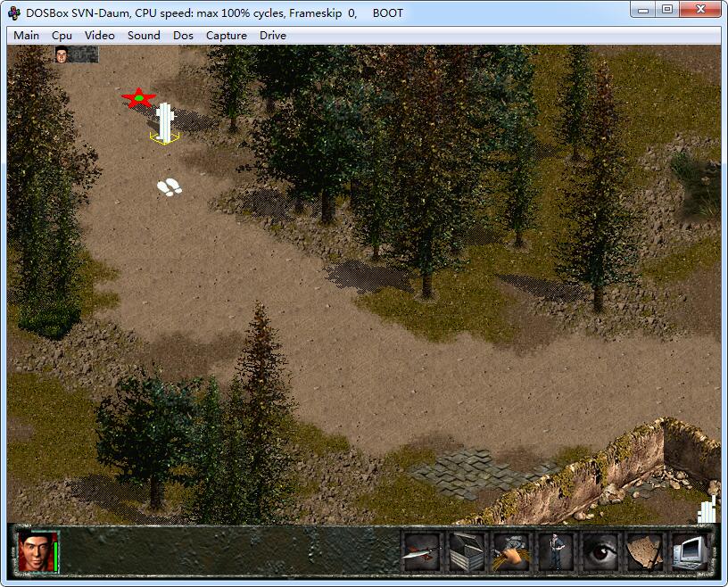
Task: Open the parchment map icon
Action: pos(645,551)
